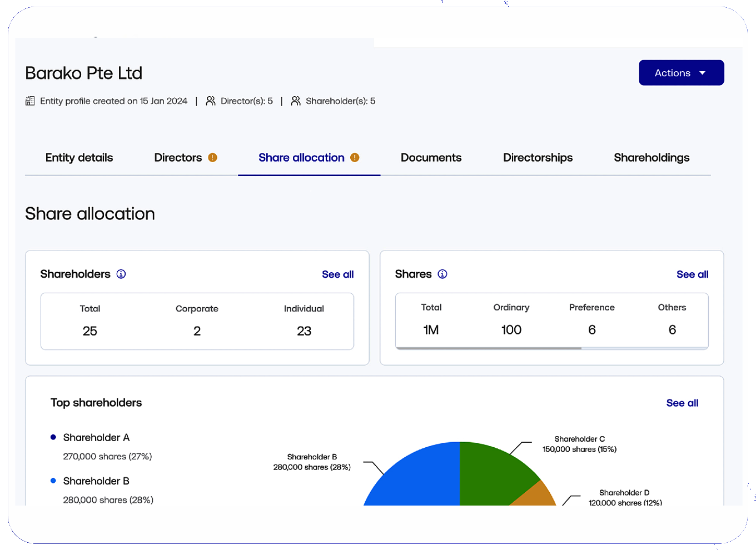This screenshot has width=756, height=550.
Task: Open See all for Top shareholders
Action: (682, 403)
